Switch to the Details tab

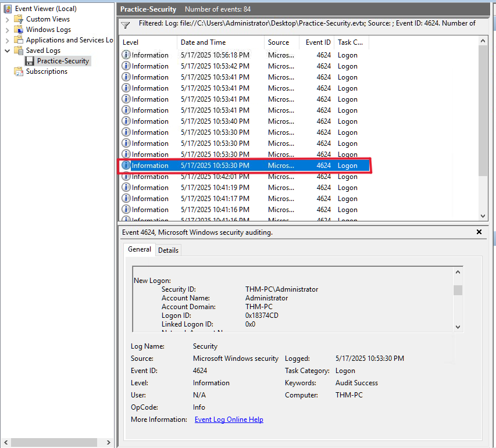tap(169, 250)
